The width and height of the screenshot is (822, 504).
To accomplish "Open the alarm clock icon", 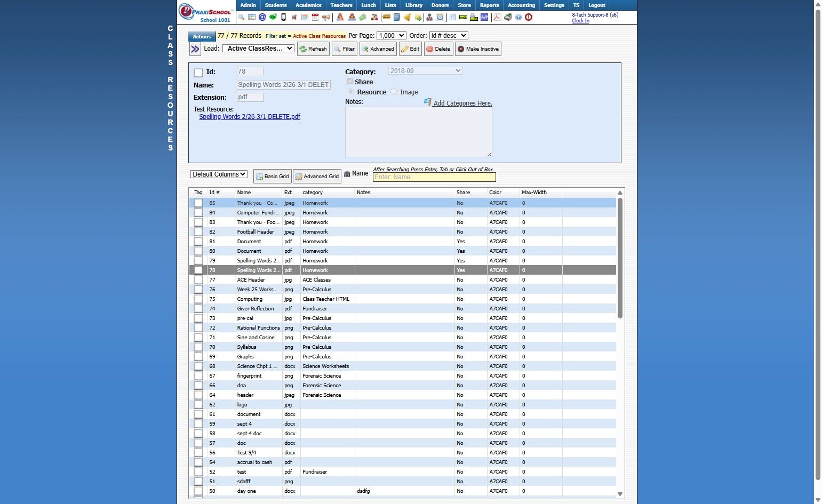I will (440, 17).
